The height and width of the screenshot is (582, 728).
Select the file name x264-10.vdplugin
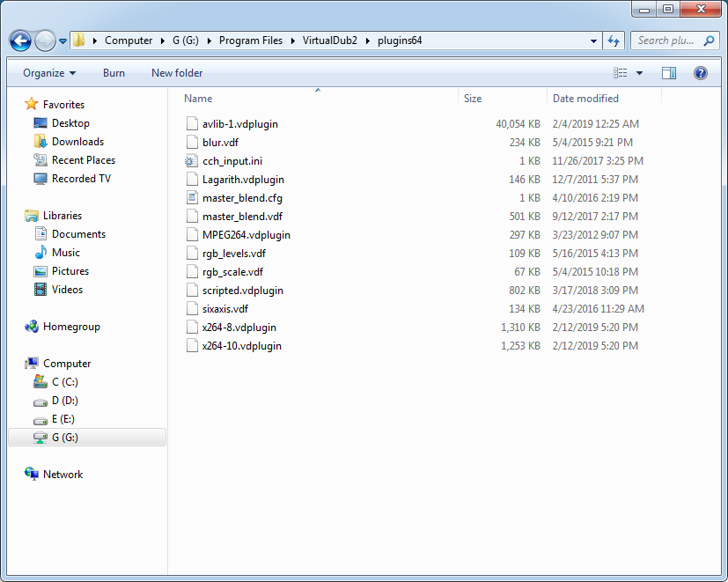(x=241, y=346)
